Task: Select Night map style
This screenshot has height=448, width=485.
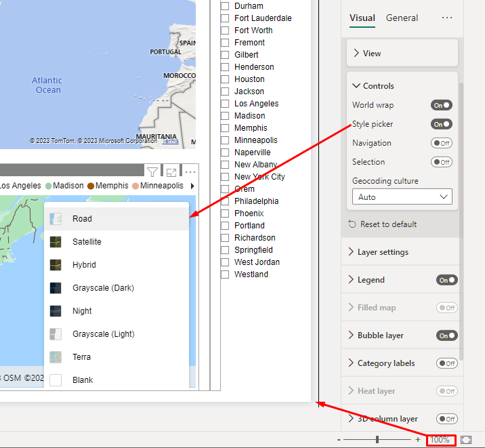Action: [x=117, y=311]
